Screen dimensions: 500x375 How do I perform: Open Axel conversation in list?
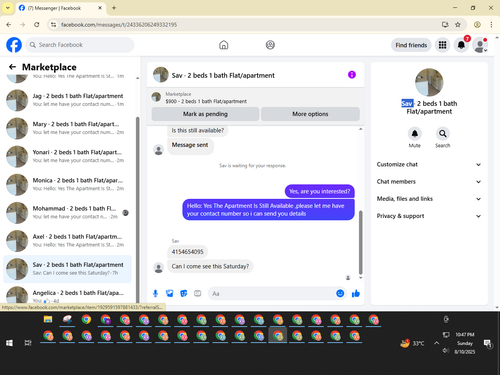click(x=67, y=241)
